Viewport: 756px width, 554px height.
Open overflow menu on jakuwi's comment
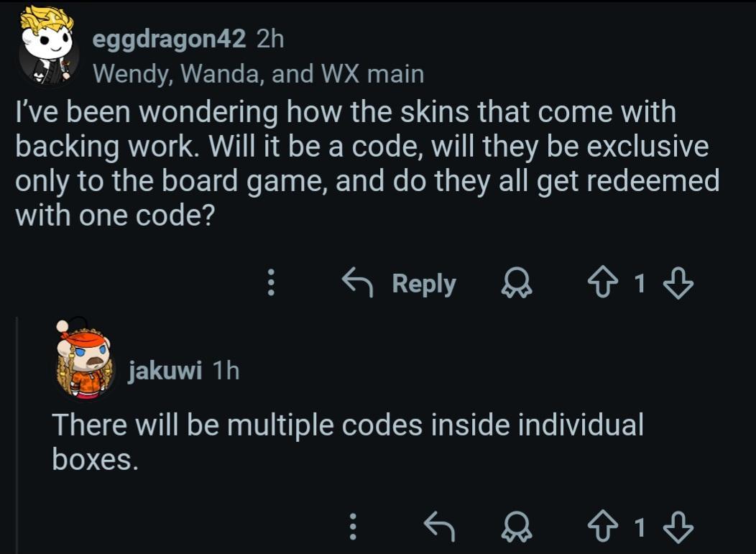click(352, 527)
